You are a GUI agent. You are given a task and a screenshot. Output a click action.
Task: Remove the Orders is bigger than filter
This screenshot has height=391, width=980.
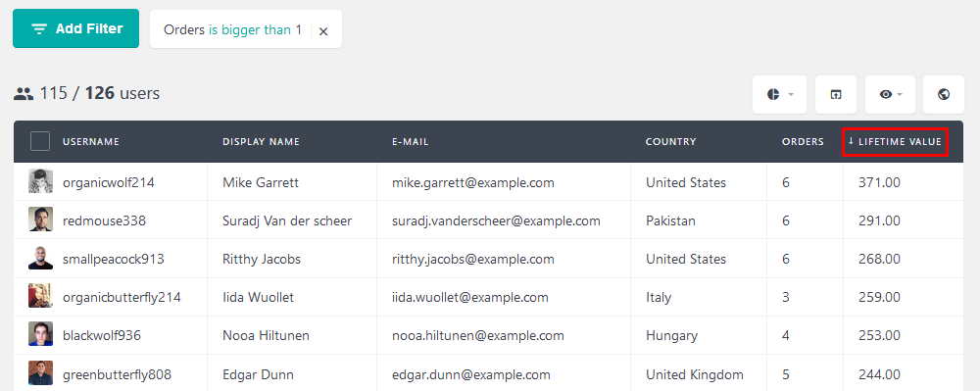(323, 30)
